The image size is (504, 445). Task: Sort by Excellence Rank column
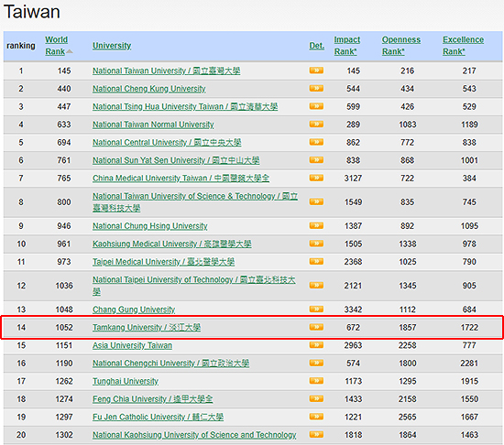click(x=463, y=46)
